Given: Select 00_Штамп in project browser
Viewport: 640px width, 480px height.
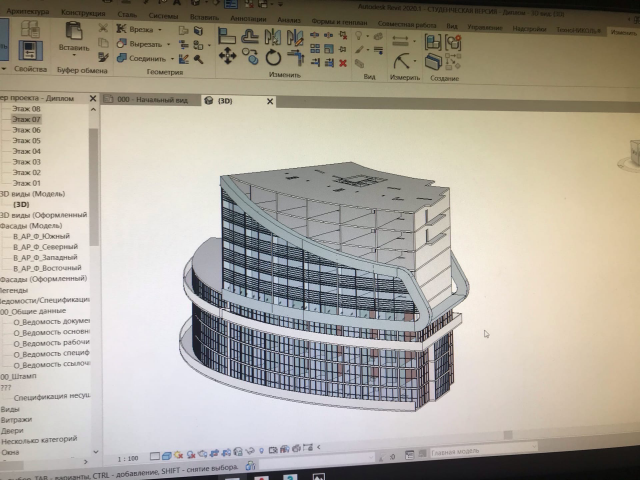Looking at the screenshot, I should (x=18, y=376).
